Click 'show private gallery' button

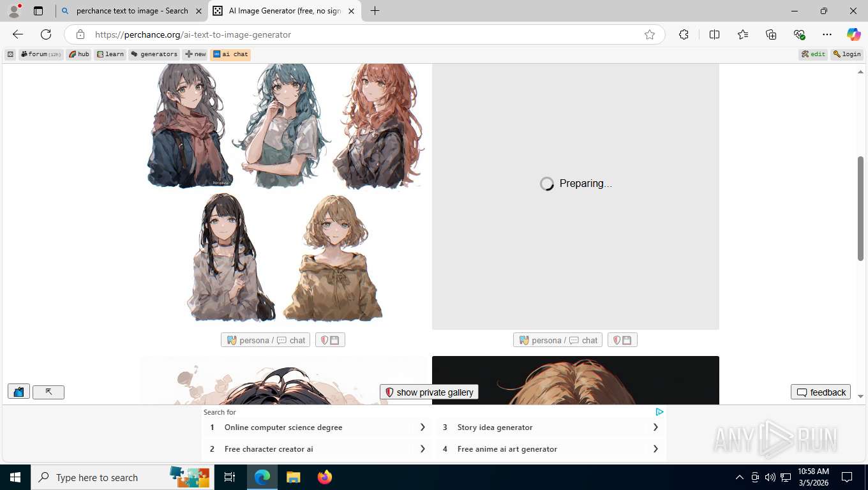pyautogui.click(x=429, y=392)
